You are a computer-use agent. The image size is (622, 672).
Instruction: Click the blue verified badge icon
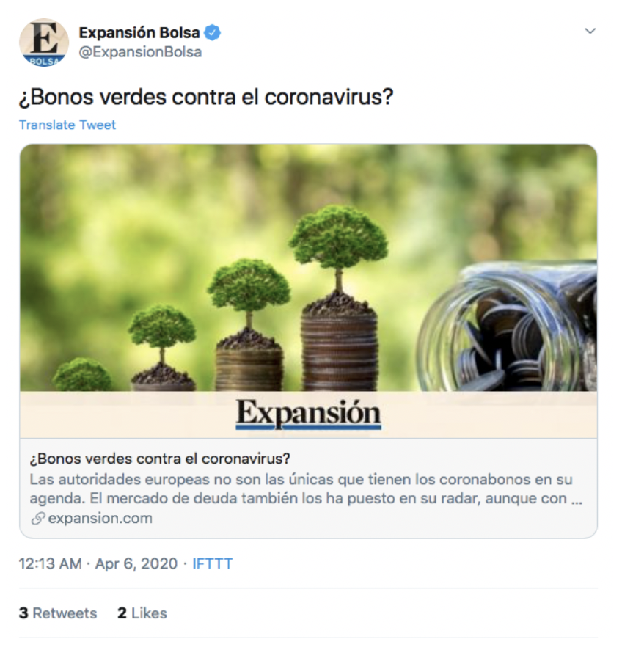213,32
